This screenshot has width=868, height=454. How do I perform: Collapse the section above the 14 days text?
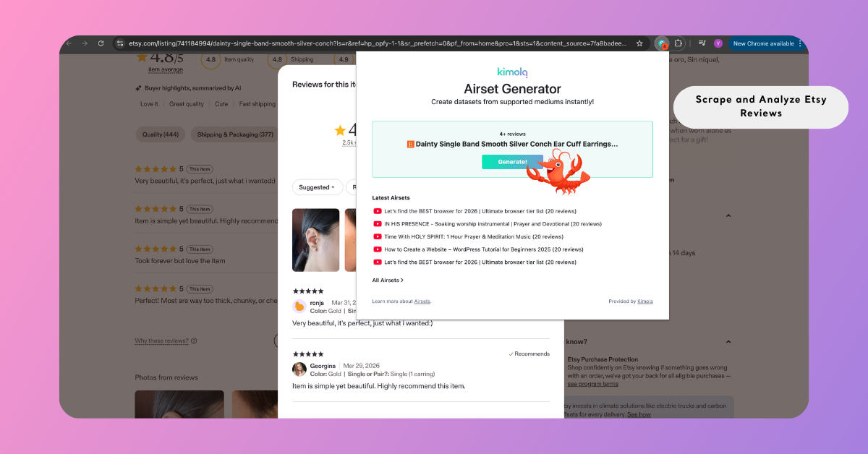[x=728, y=215]
